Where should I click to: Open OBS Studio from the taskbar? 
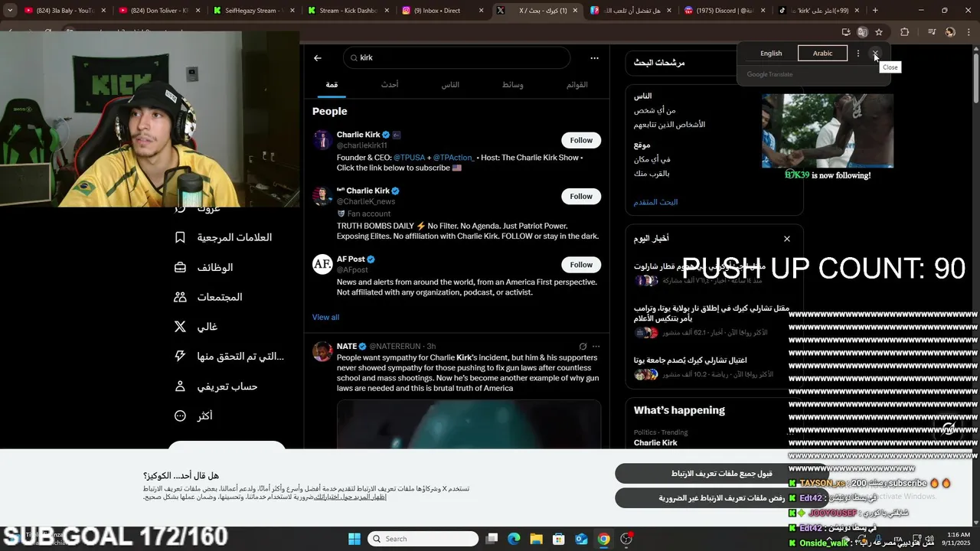(626, 539)
